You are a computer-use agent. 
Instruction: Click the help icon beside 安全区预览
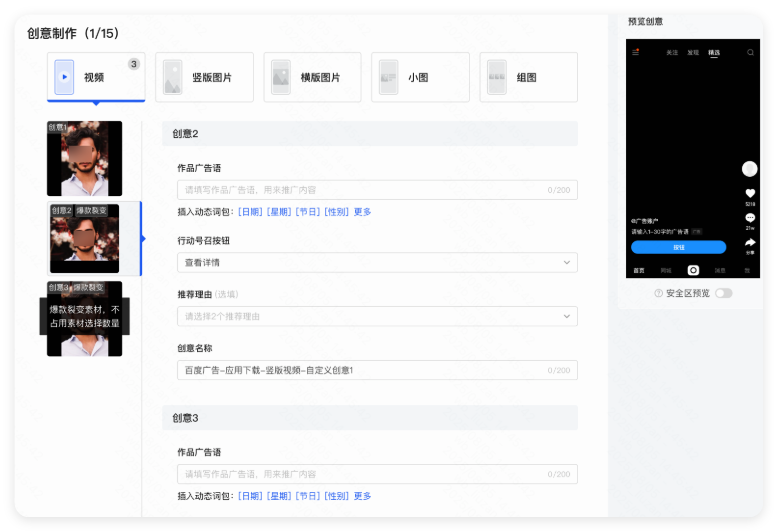(x=659, y=293)
